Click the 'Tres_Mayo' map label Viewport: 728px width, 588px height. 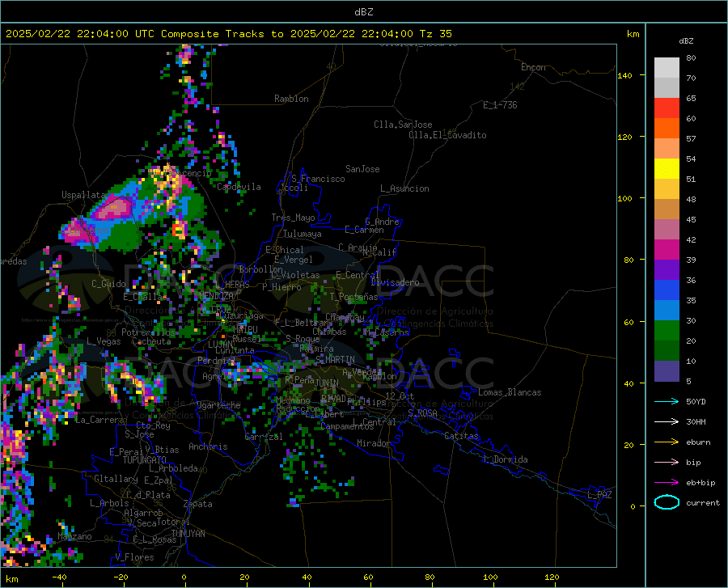pyautogui.click(x=293, y=218)
